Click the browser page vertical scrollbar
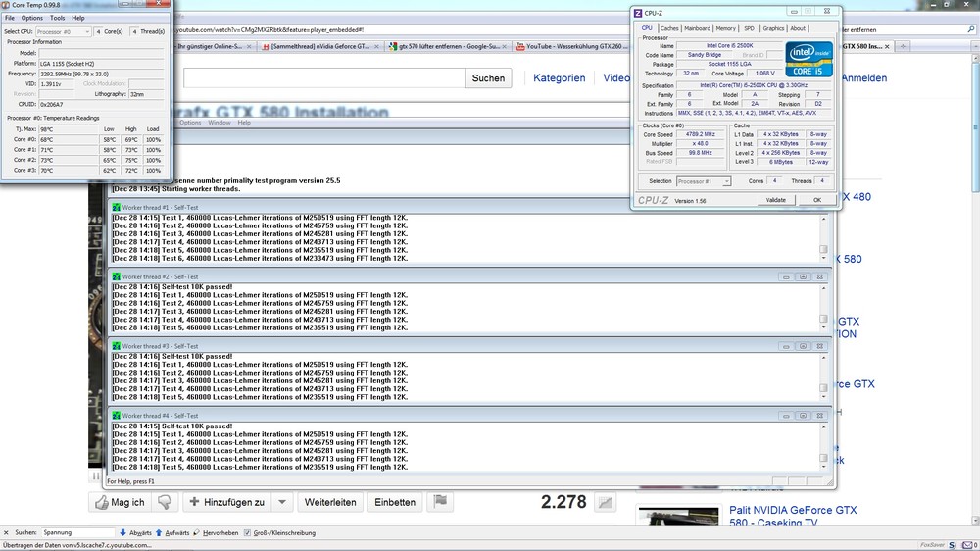 pyautogui.click(x=976, y=287)
